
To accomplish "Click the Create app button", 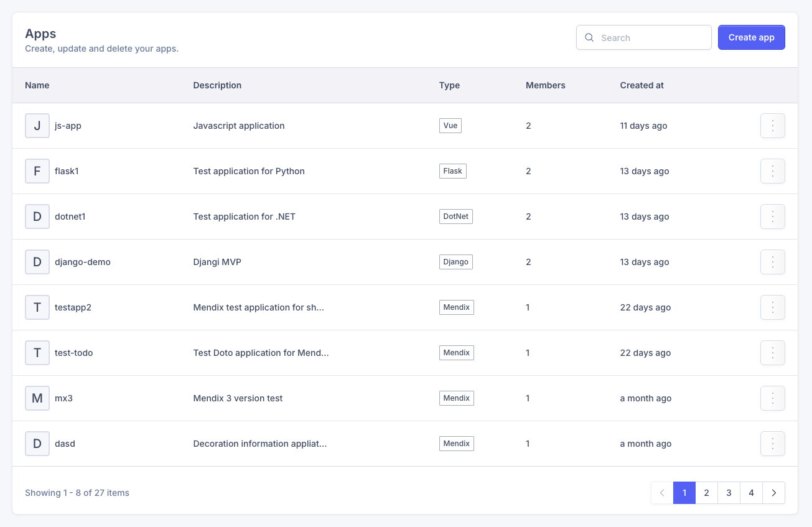I will click(751, 37).
